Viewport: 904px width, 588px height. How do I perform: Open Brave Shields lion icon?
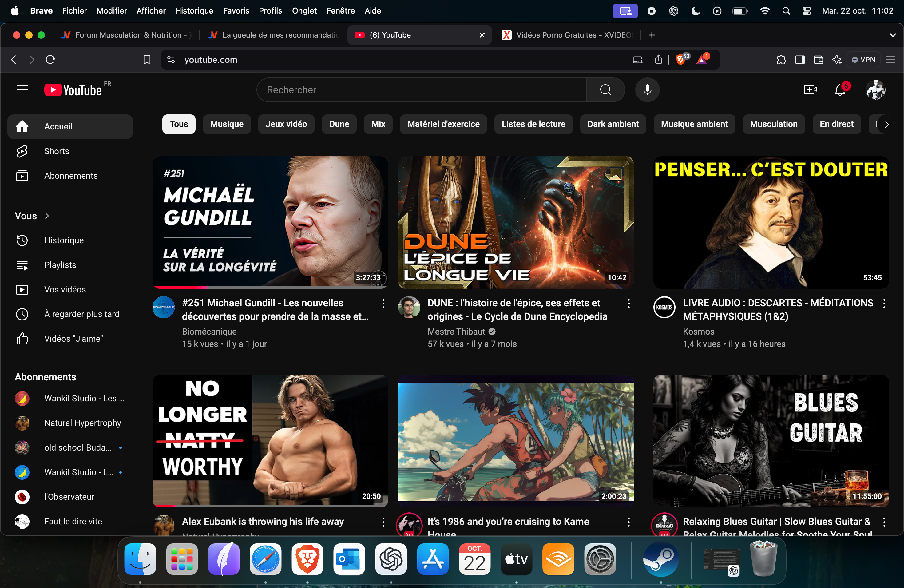[681, 60]
